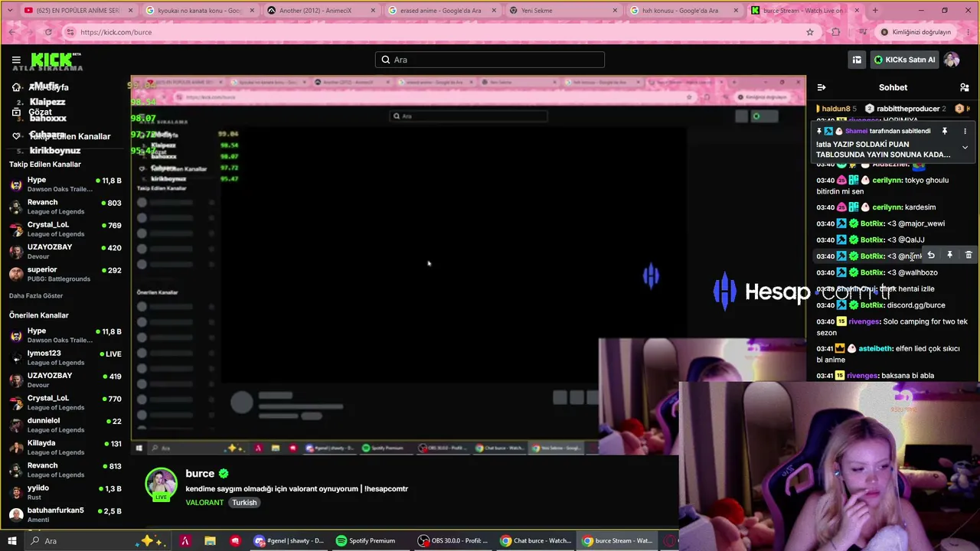This screenshot has height=551, width=980.
Task: Click rabbittheproducer in chat leaderboard
Action: [x=906, y=109]
